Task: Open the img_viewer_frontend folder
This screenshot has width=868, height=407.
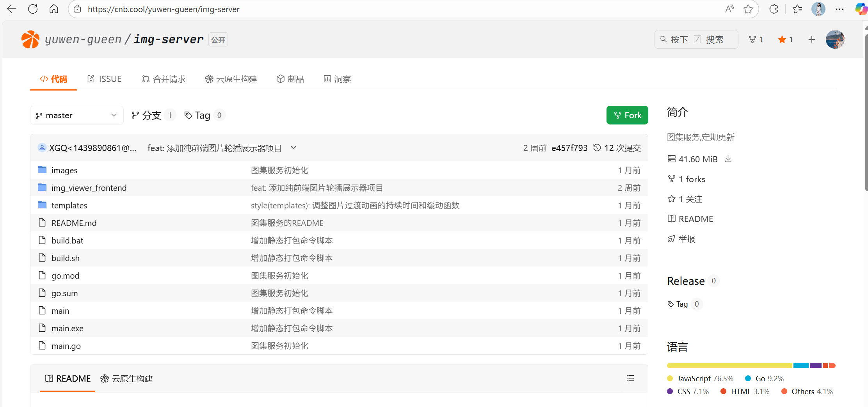Action: (x=89, y=188)
